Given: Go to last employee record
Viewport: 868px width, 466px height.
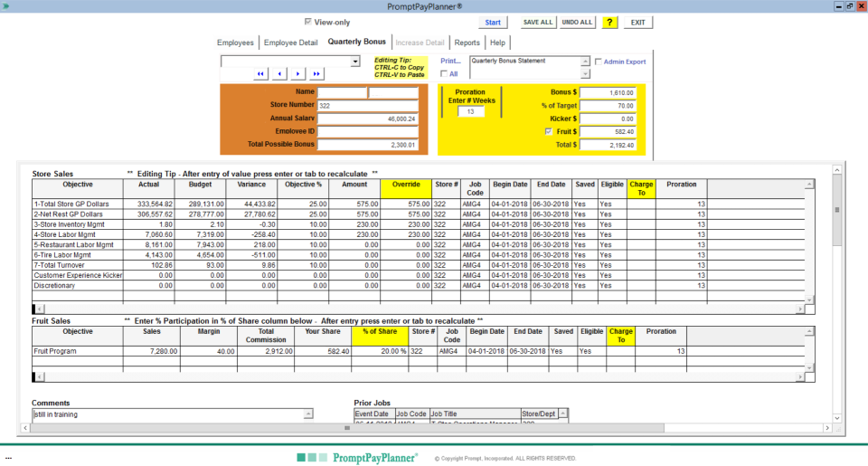Looking at the screenshot, I should pyautogui.click(x=316, y=73).
